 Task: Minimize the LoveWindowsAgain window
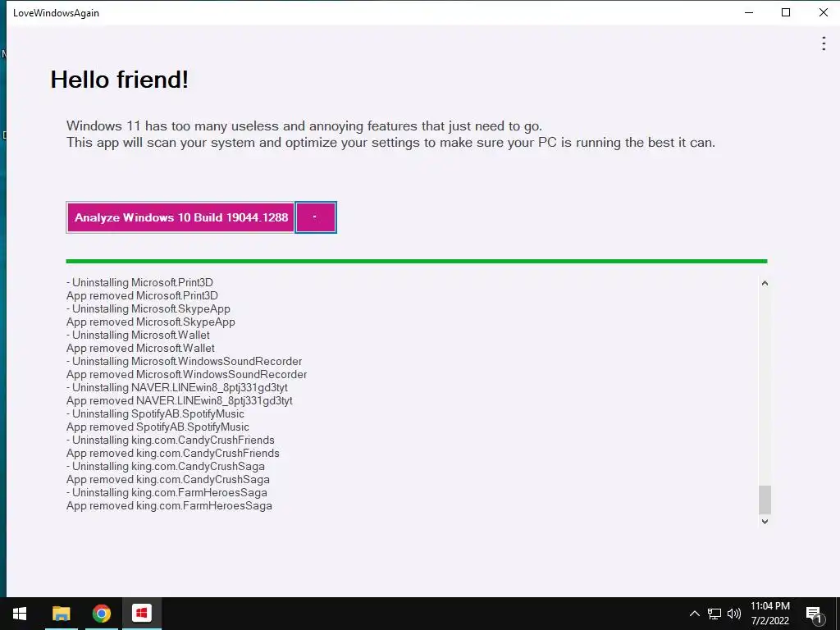point(749,12)
